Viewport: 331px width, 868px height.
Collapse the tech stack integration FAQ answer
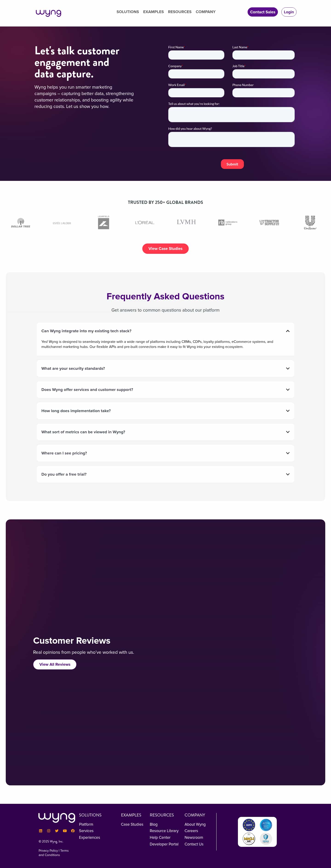click(x=288, y=331)
